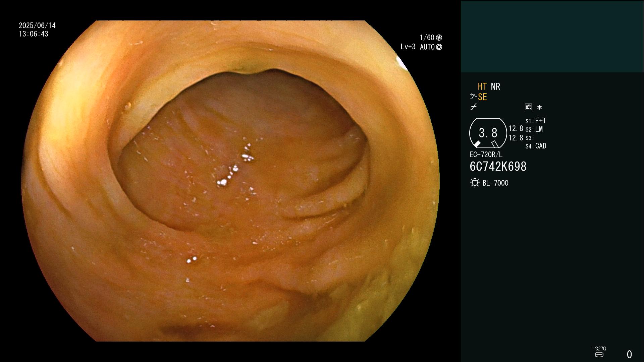Click the 12.8 value beside S3

pos(516,138)
